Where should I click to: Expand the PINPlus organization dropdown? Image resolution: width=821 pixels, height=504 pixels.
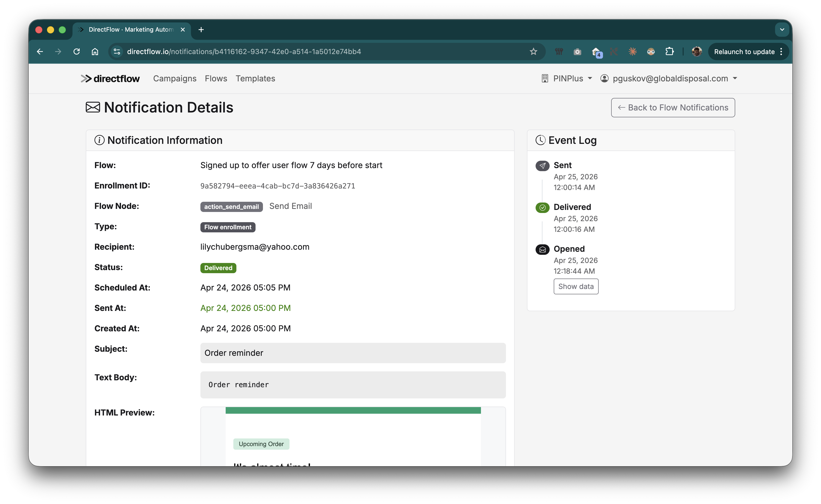point(567,79)
